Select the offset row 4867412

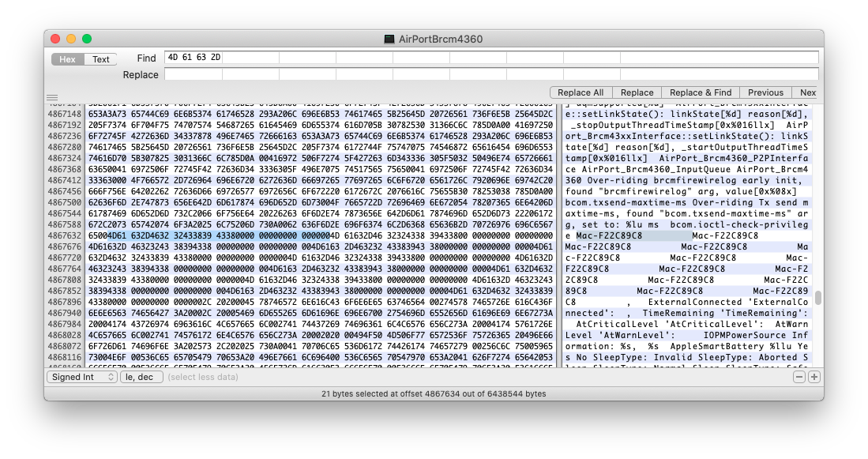click(x=64, y=180)
